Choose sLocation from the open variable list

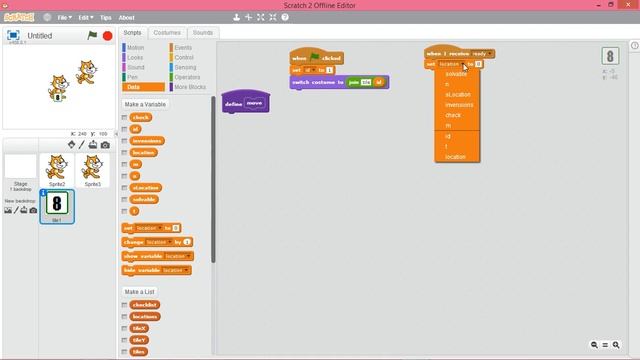(458, 95)
